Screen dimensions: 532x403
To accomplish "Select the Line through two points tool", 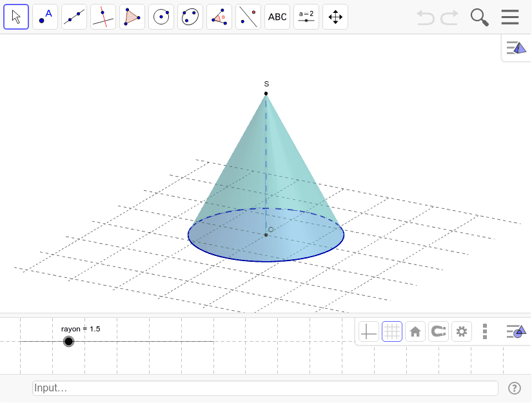I will [x=74, y=17].
